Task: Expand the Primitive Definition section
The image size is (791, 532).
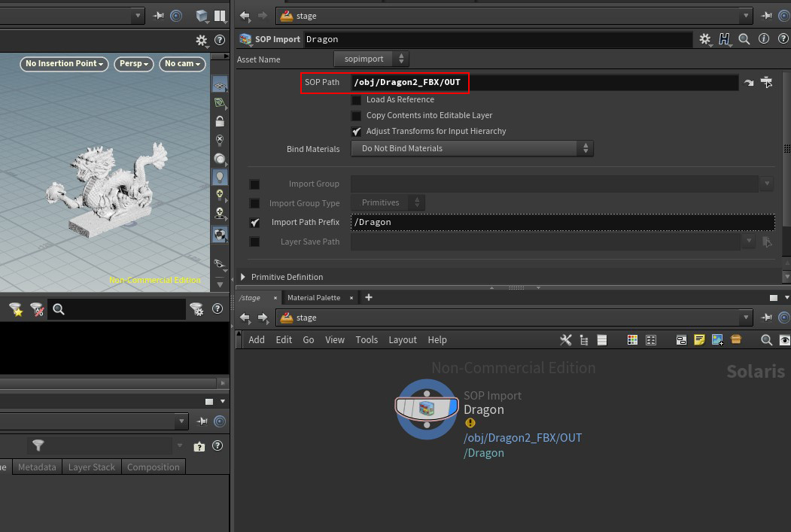Action: (x=242, y=276)
